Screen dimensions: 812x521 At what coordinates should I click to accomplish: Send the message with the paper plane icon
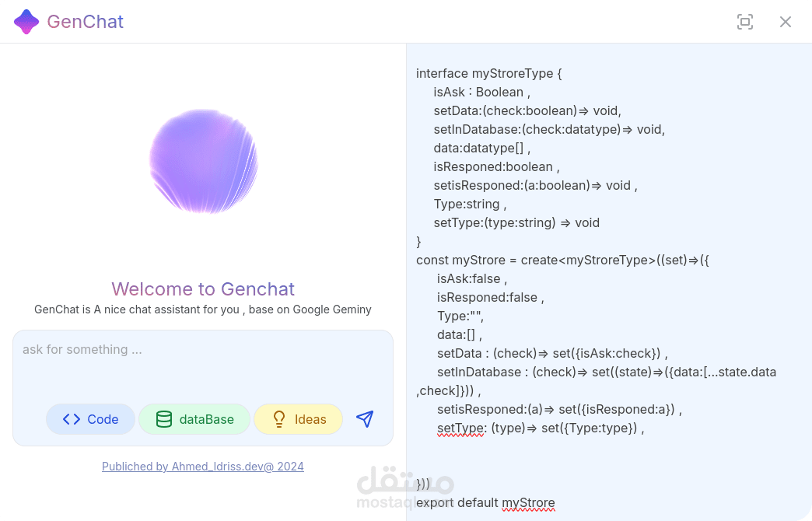click(364, 418)
